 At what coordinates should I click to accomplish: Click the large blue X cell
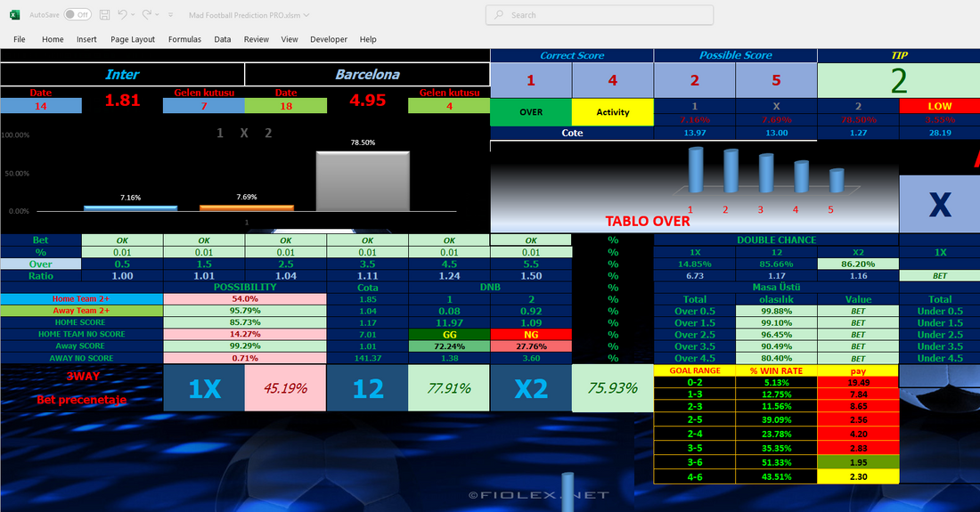(939, 204)
